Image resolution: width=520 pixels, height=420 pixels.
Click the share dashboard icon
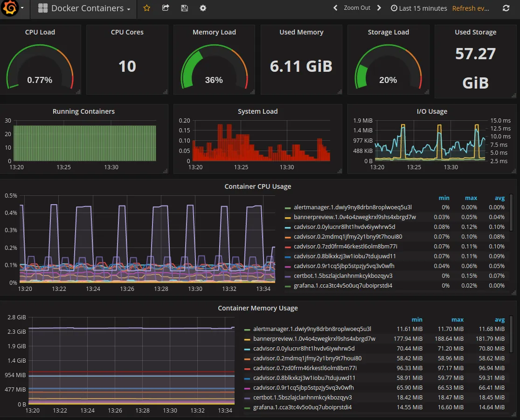pyautogui.click(x=166, y=8)
